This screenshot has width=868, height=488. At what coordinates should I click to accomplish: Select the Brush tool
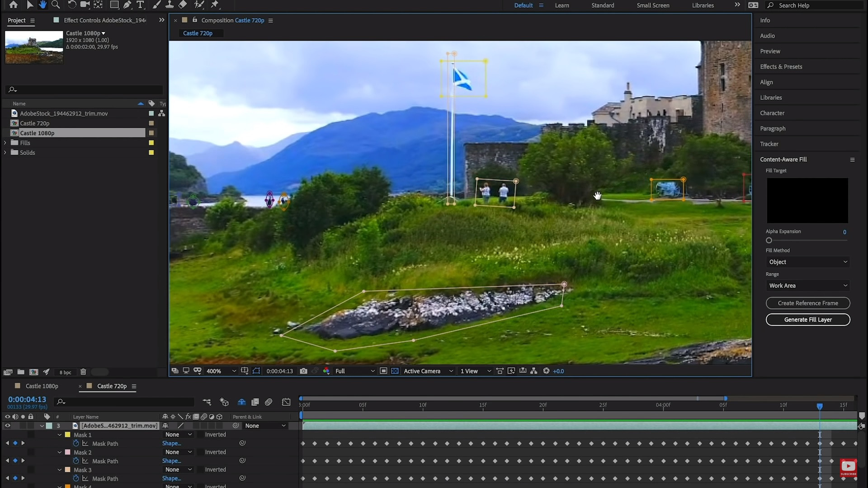[x=157, y=5]
